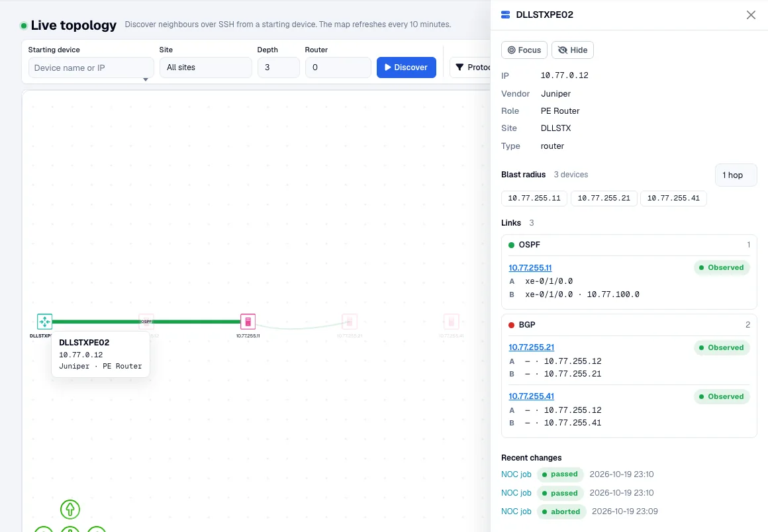This screenshot has height=532, width=768.
Task: Select the 10.77.255.21 blast radius chip
Action: [x=604, y=199]
